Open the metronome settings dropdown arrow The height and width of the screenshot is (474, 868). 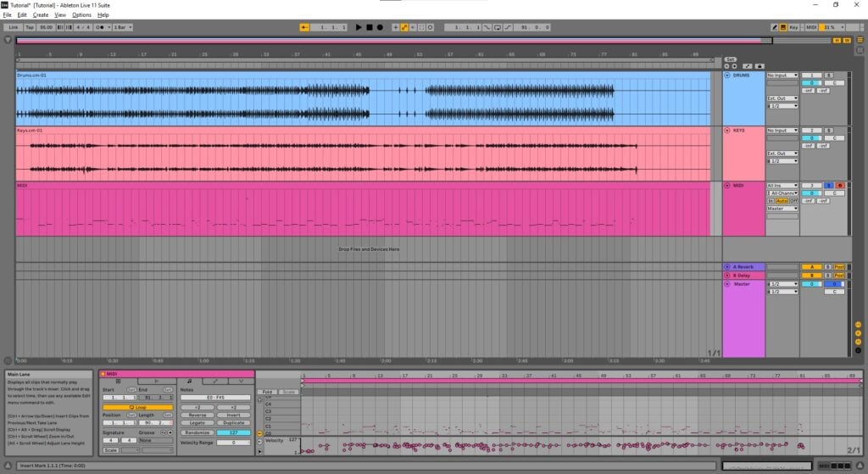(109, 27)
